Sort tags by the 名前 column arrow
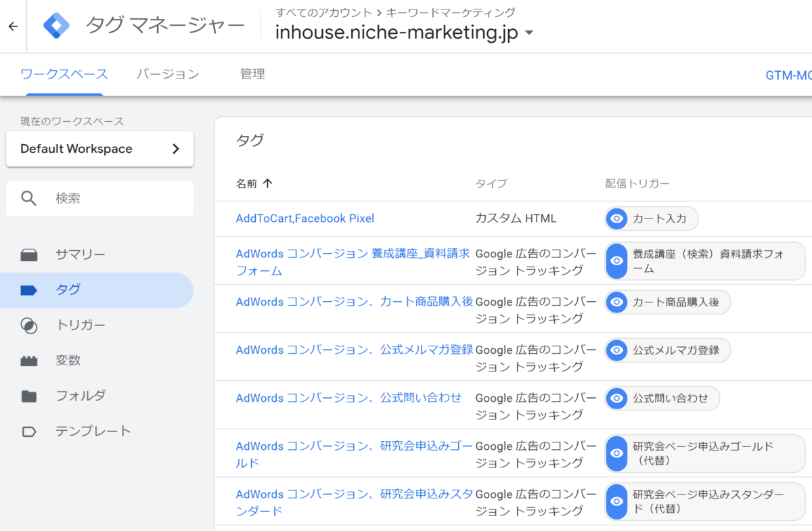812x531 pixels. [267, 183]
